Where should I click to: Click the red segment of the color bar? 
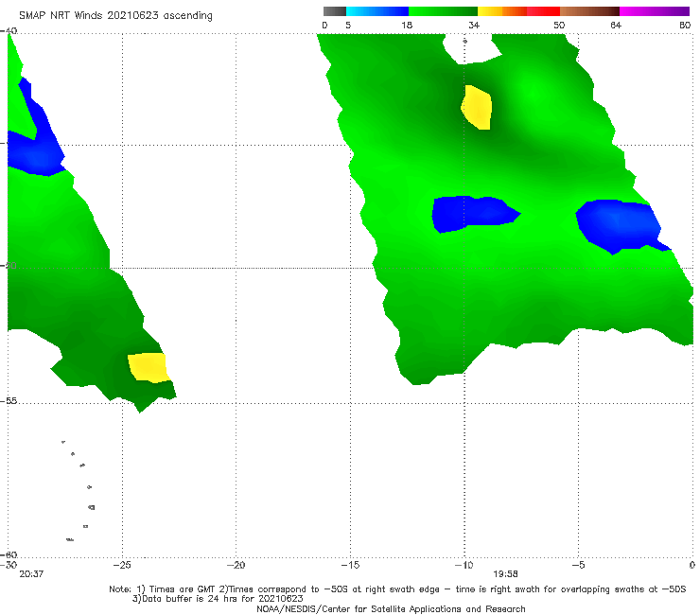(544, 11)
